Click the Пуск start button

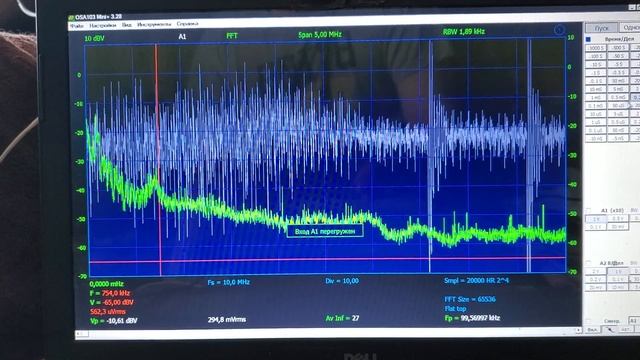click(x=601, y=28)
